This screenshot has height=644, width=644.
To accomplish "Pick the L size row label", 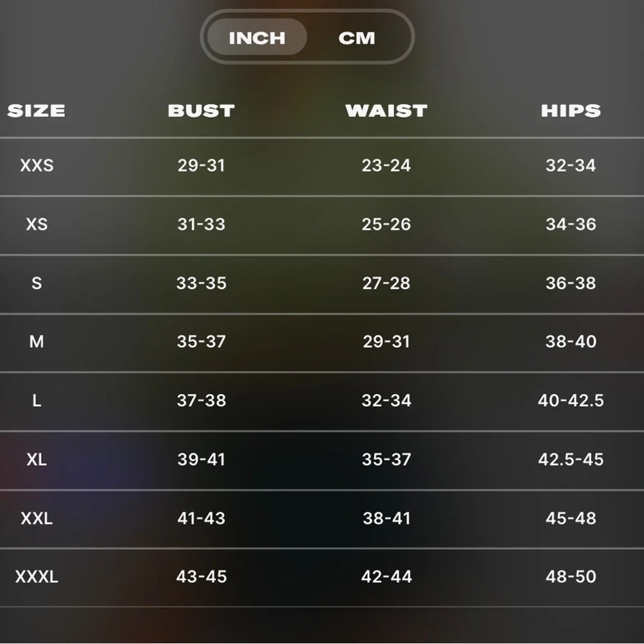I will pyautogui.click(x=37, y=401).
